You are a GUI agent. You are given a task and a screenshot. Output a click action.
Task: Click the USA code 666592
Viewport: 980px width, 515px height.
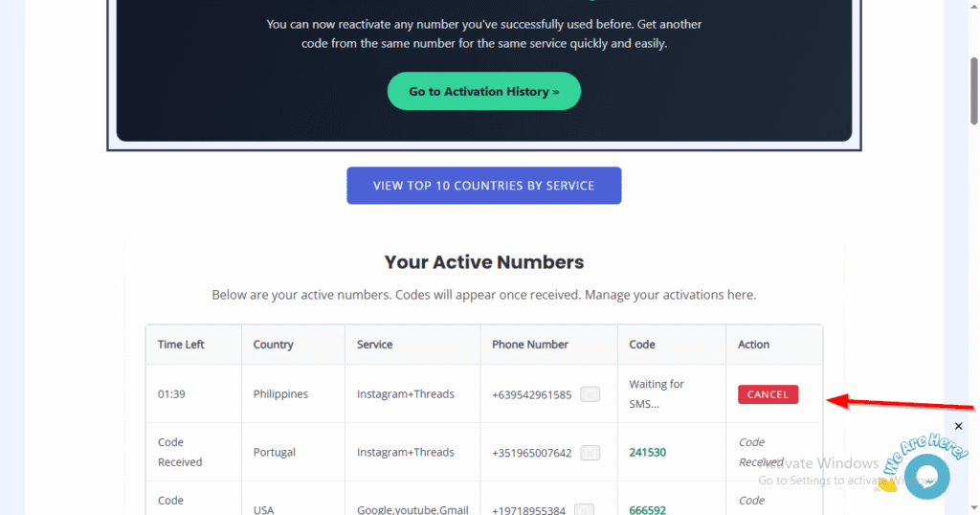pos(648,510)
